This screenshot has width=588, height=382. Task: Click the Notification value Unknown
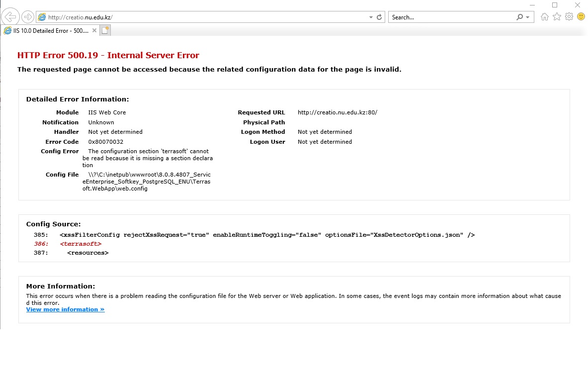coord(101,122)
